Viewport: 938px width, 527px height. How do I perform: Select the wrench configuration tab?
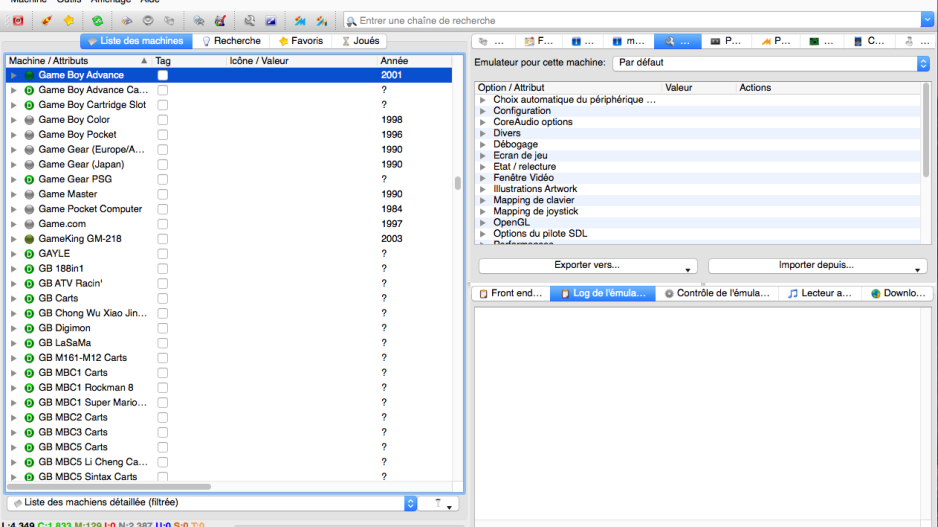[677, 41]
